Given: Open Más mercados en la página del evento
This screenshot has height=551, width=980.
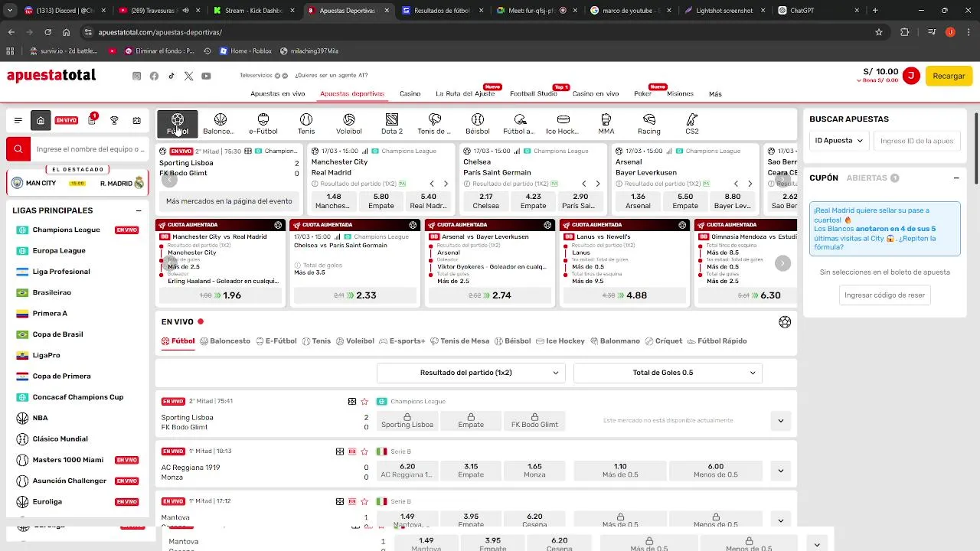Looking at the screenshot, I should pos(229,201).
